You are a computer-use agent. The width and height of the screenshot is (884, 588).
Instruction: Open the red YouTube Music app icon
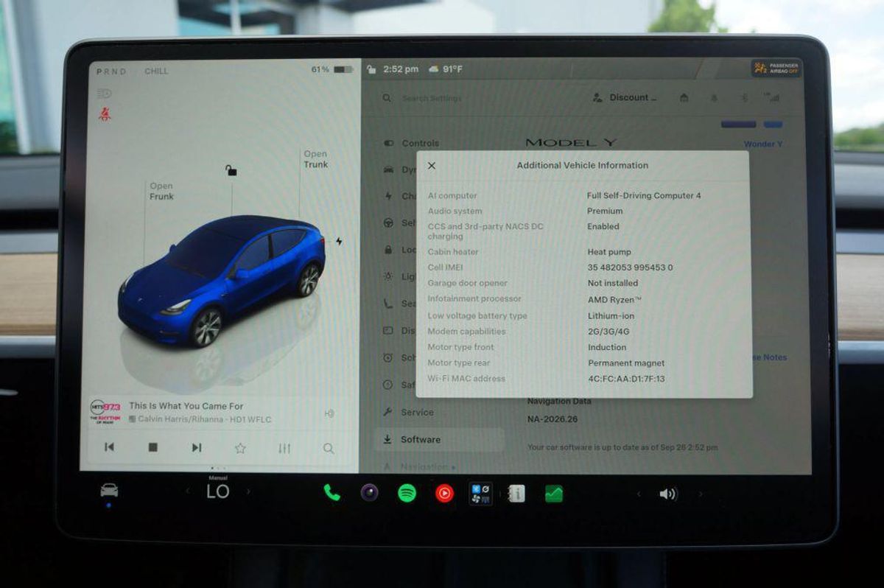tap(444, 493)
